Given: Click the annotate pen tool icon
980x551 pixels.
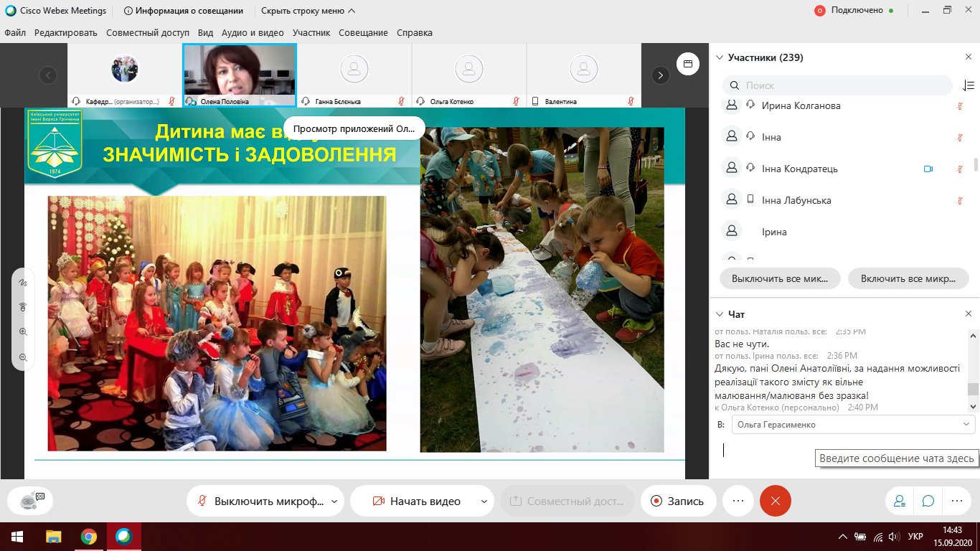Looking at the screenshot, I should click(23, 283).
